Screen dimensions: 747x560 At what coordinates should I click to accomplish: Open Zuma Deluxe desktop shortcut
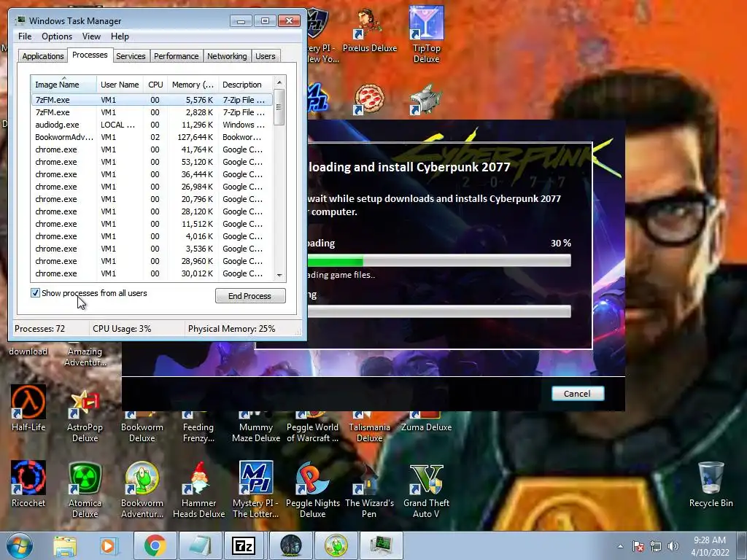pos(426,423)
